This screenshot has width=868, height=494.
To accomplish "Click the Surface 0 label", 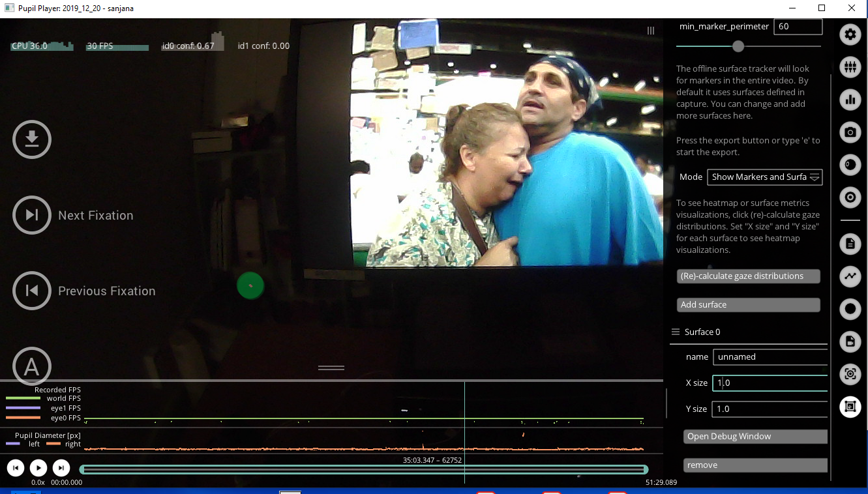I will 702,332.
